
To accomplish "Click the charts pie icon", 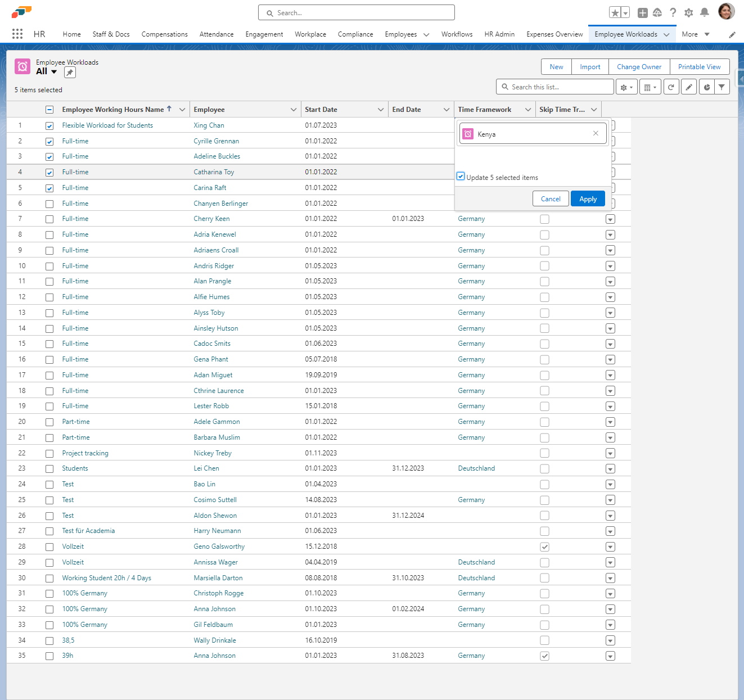I will (x=706, y=87).
